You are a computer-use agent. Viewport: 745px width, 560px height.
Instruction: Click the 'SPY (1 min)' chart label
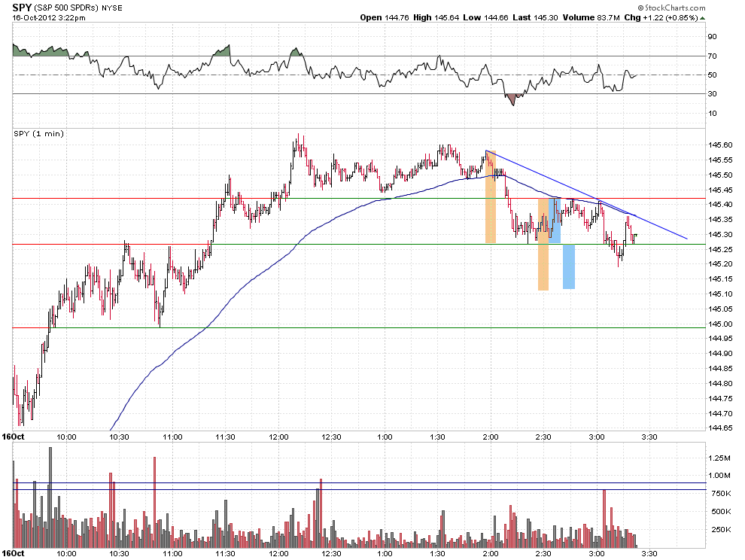[38, 133]
